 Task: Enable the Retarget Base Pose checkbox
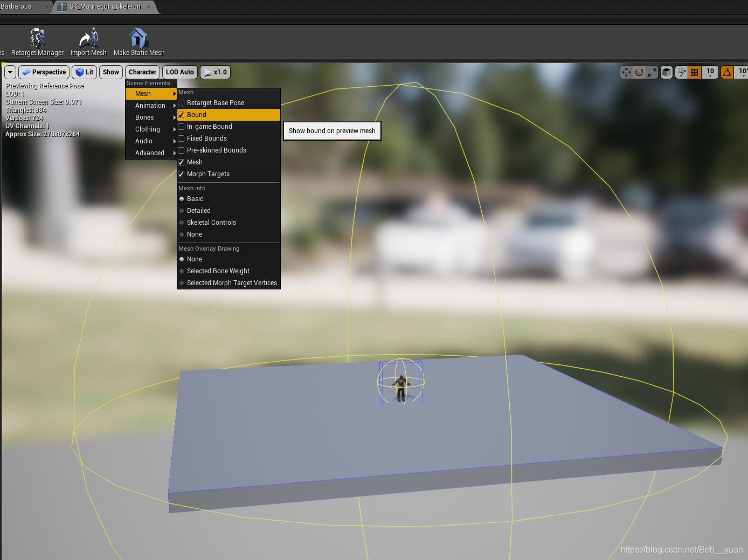(x=182, y=103)
